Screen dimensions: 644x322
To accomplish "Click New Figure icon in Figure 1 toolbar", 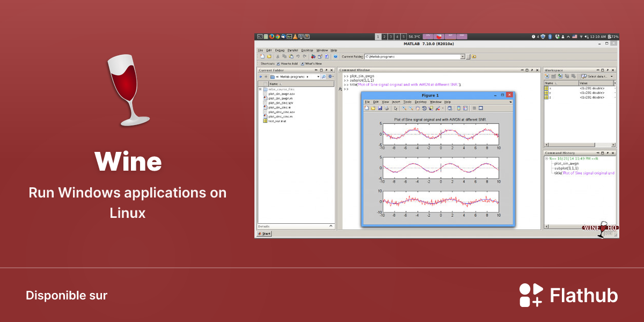I will (367, 108).
